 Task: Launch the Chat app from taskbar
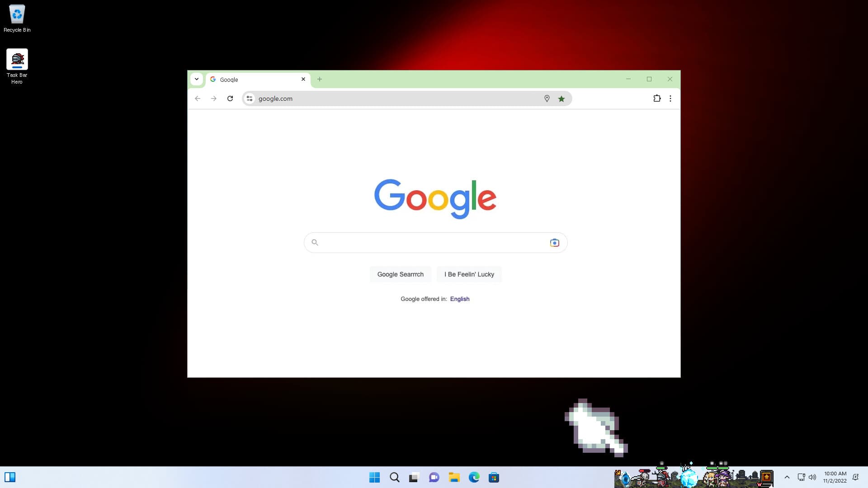(434, 477)
